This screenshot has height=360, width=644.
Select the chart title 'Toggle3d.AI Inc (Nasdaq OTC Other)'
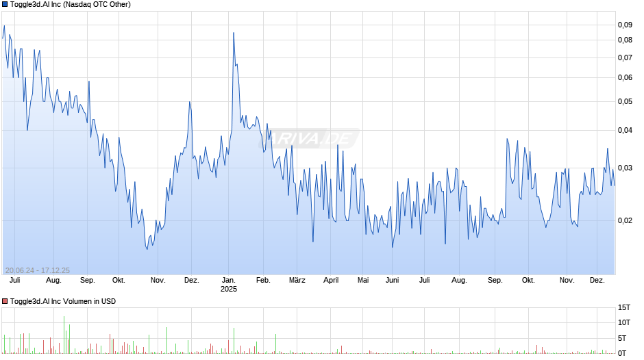tap(71, 5)
